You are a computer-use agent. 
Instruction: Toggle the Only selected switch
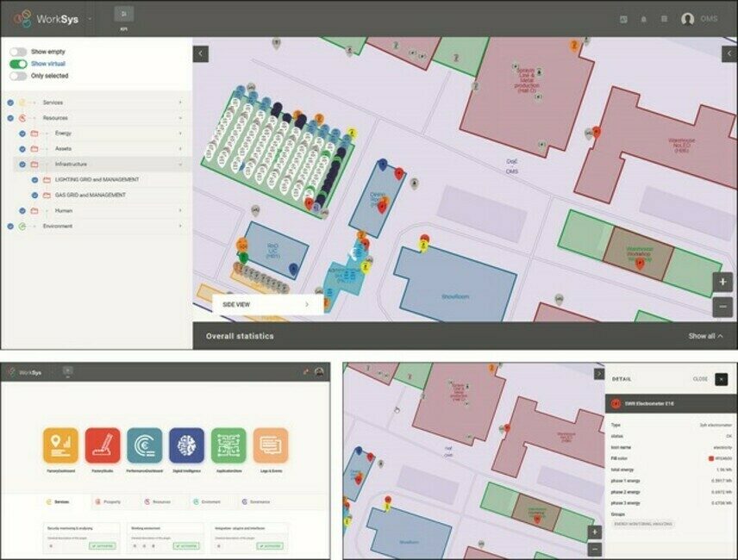[x=18, y=76]
